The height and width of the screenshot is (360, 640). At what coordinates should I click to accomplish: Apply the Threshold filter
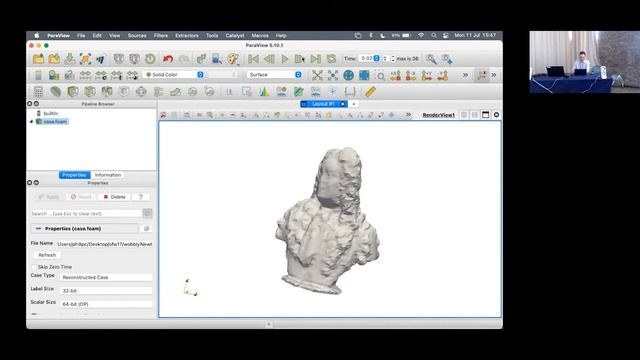coord(107,92)
